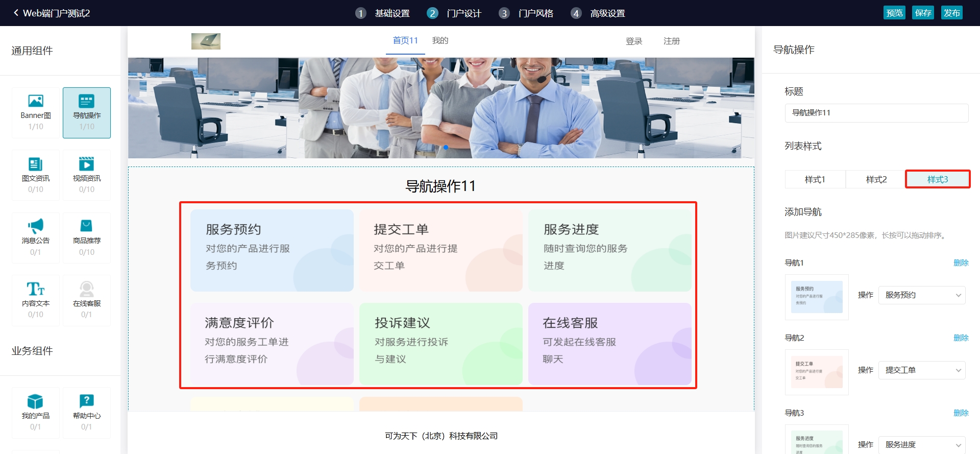Go to step 4 高级设置
The width and height of the screenshot is (980, 454).
598,13
